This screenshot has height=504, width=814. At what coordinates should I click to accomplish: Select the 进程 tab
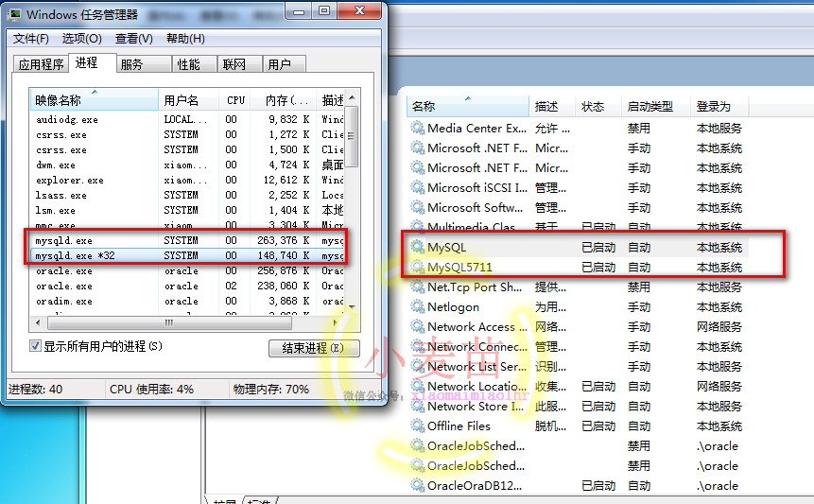click(92, 62)
